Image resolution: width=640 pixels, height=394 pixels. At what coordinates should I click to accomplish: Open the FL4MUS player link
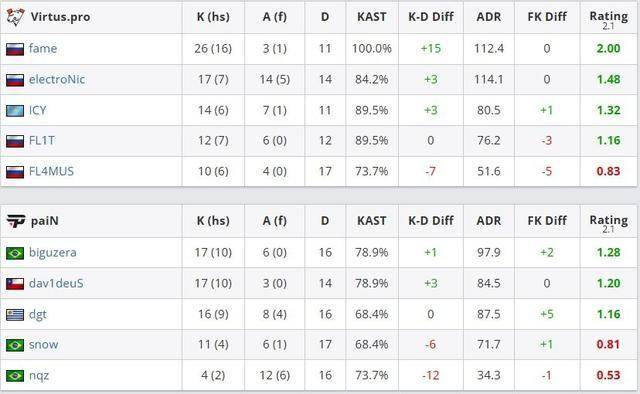point(51,171)
